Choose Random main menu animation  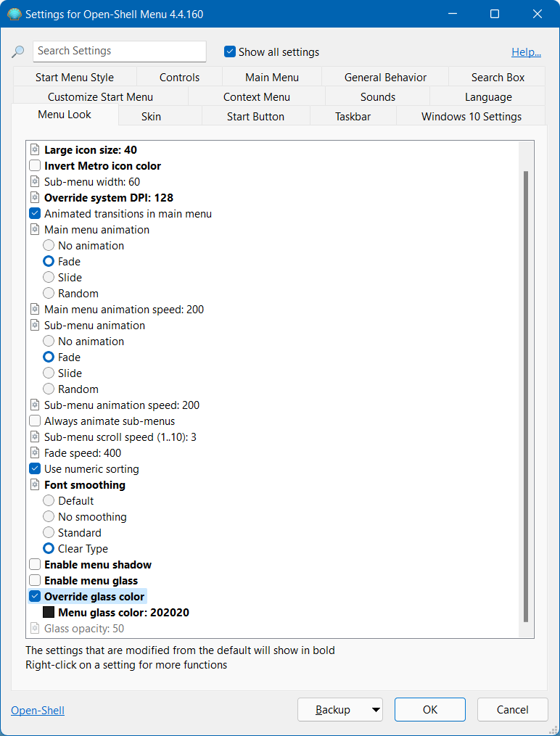pyautogui.click(x=49, y=294)
